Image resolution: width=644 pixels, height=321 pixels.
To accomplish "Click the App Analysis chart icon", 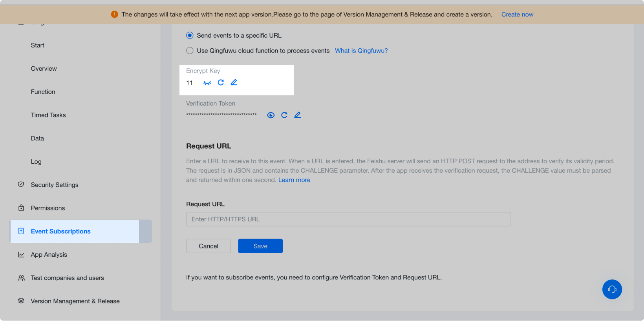I will (21, 255).
